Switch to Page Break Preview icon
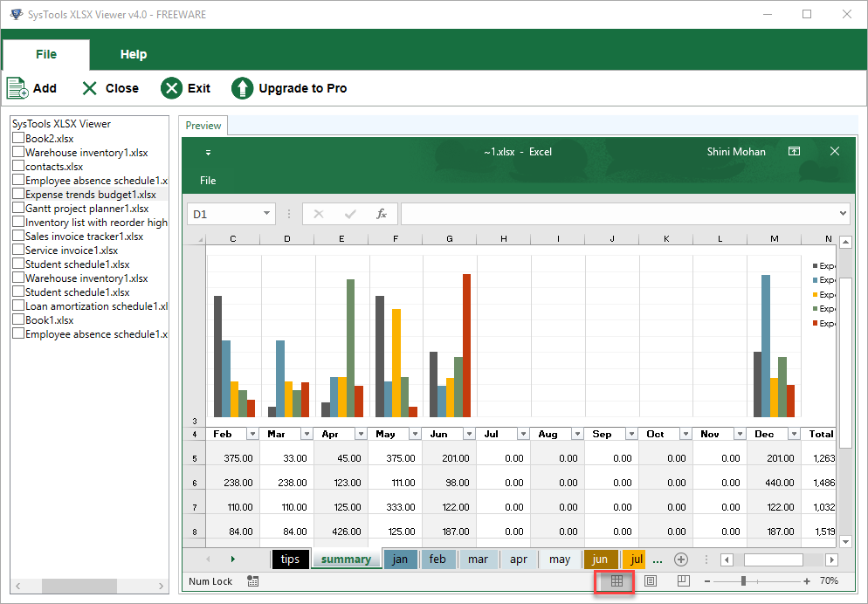This screenshot has width=868, height=604. coord(684,580)
